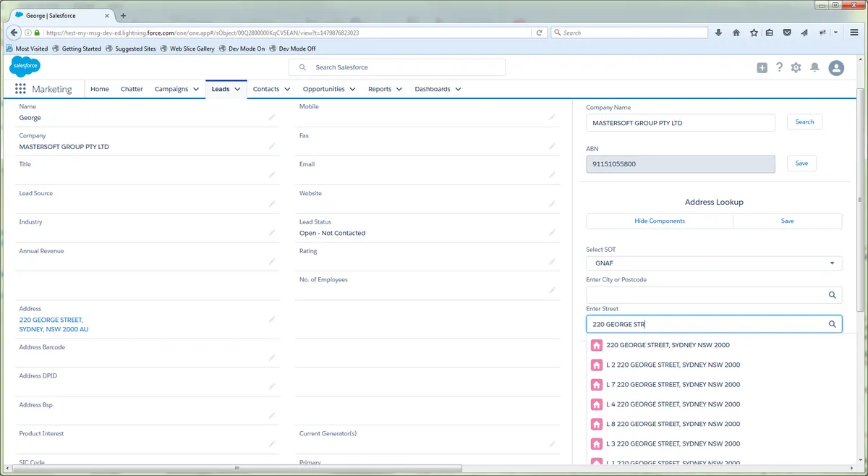The height and width of the screenshot is (476, 868).
Task: Open the Select SOT GNAF dropdown
Action: tap(714, 263)
